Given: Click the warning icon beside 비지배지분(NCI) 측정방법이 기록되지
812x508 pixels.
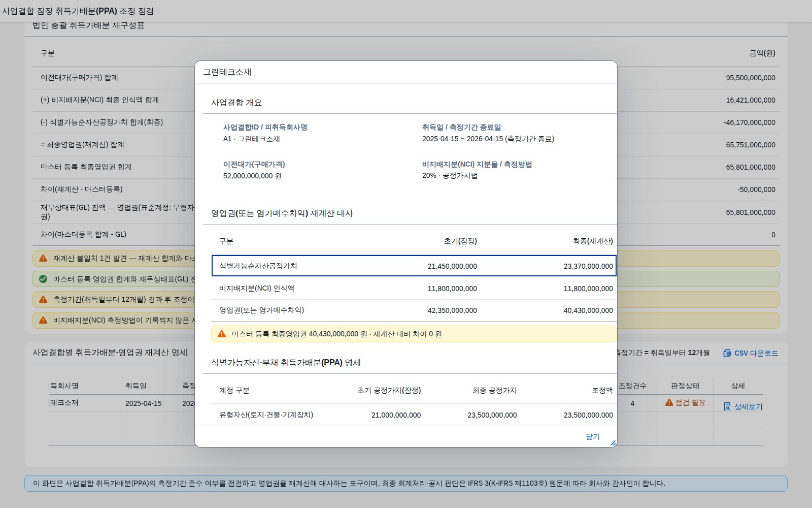Looking at the screenshot, I should point(43,320).
